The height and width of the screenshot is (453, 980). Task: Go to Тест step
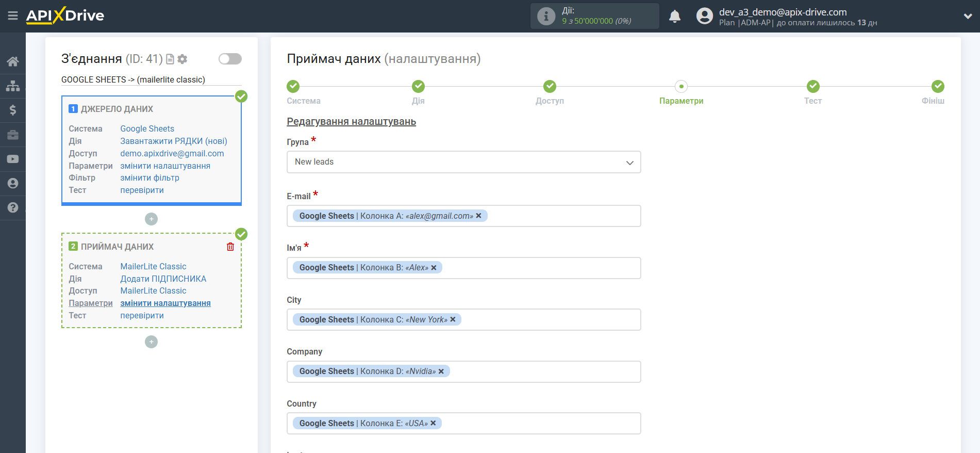coord(813,86)
